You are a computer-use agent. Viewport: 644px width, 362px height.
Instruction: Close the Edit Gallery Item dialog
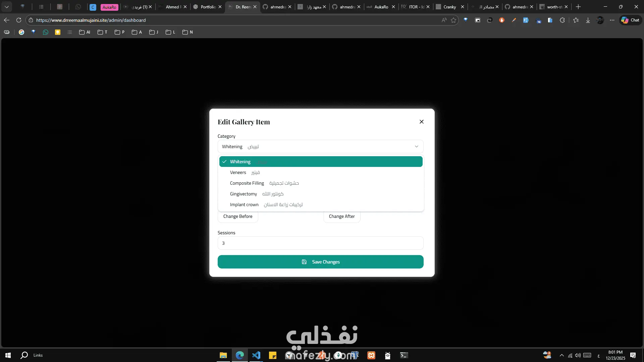(x=422, y=122)
